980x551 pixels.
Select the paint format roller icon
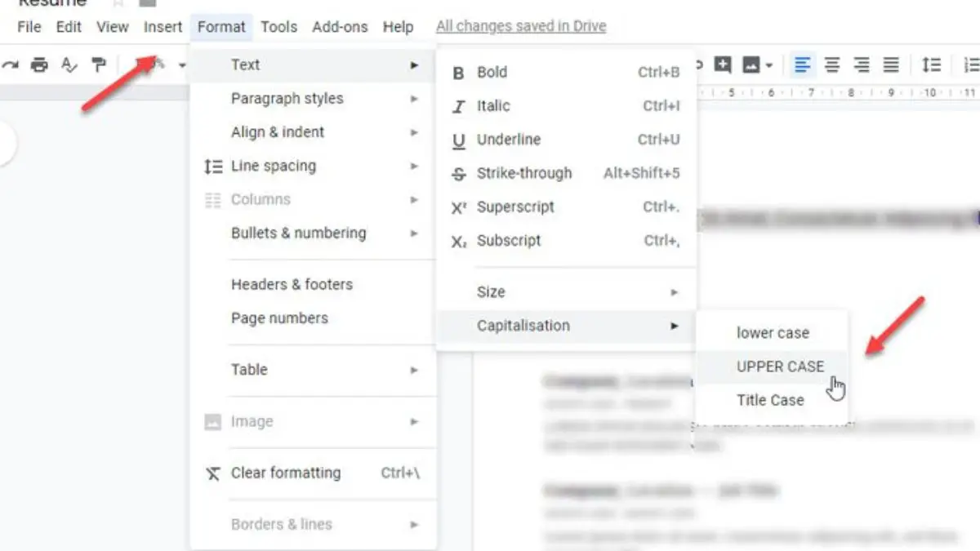click(x=99, y=64)
